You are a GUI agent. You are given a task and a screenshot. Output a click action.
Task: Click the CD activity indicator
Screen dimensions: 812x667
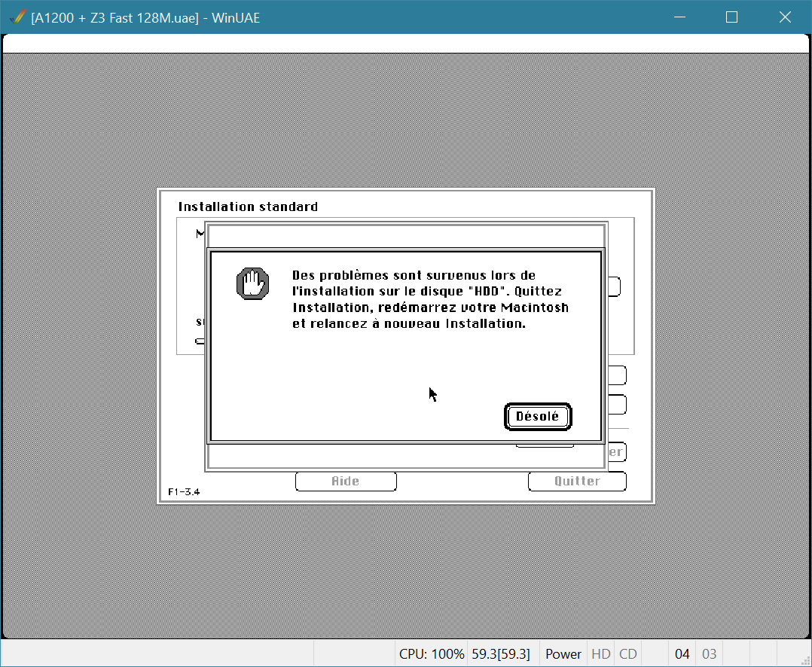627,654
